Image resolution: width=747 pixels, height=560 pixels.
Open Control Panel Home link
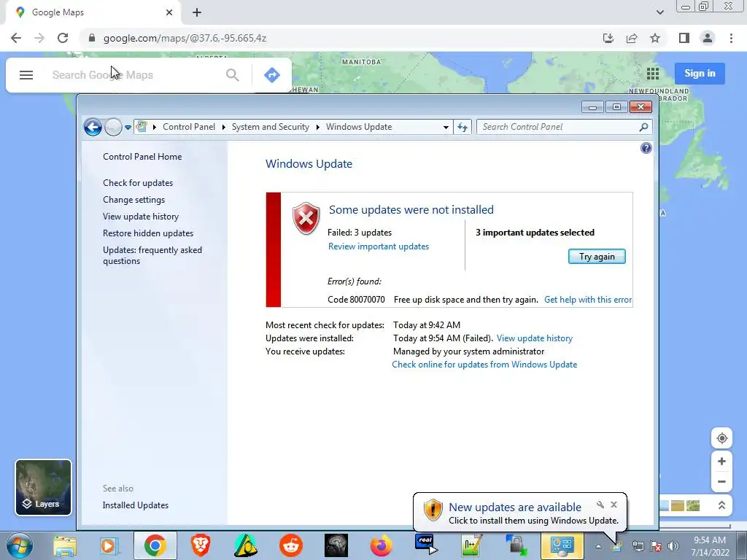[x=142, y=157]
